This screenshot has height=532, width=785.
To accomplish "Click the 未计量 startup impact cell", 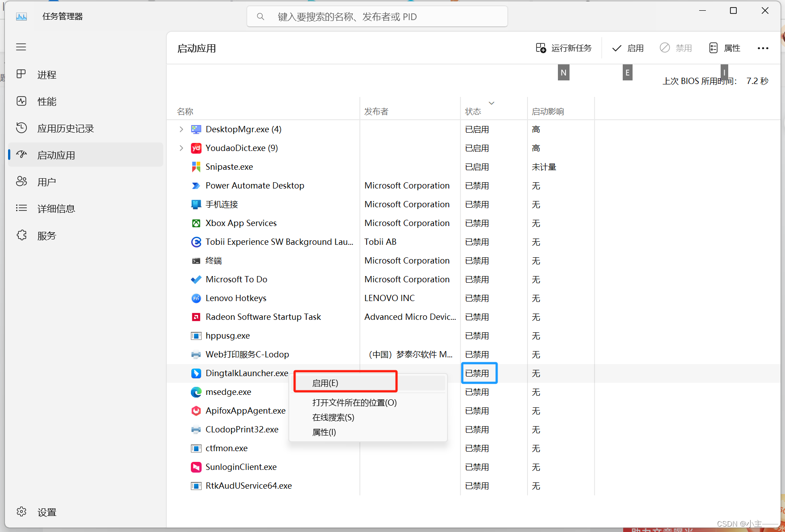I will (544, 167).
